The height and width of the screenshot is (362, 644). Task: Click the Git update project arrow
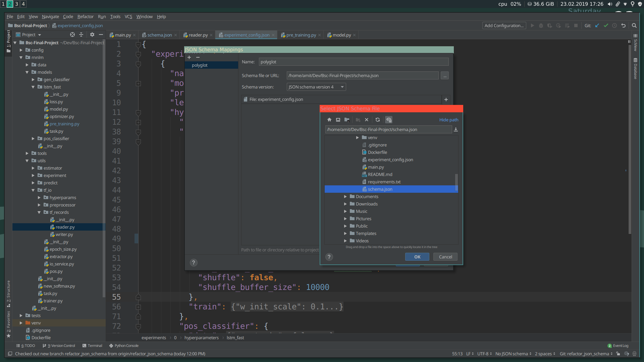597,25
